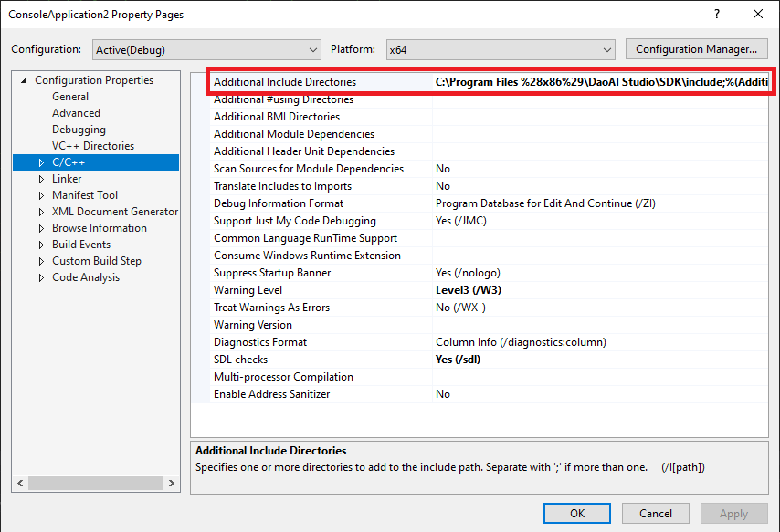Select General in the properties tree

(70, 97)
